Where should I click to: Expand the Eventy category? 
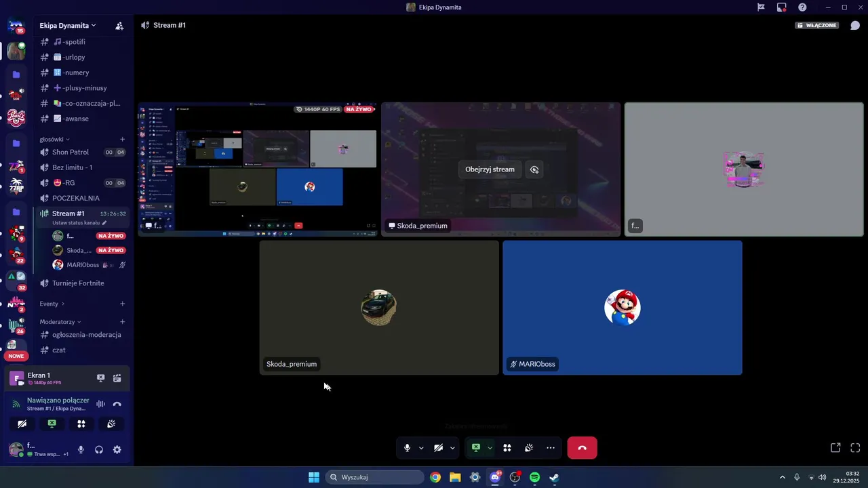(x=52, y=304)
